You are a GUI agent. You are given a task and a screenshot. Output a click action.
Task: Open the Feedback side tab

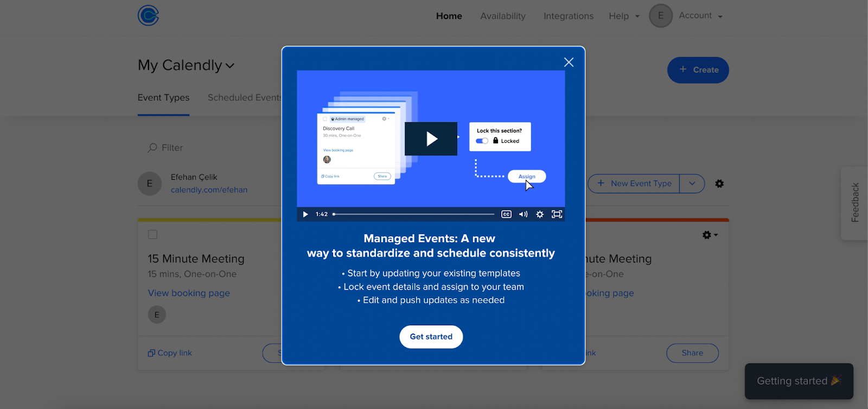tap(855, 203)
